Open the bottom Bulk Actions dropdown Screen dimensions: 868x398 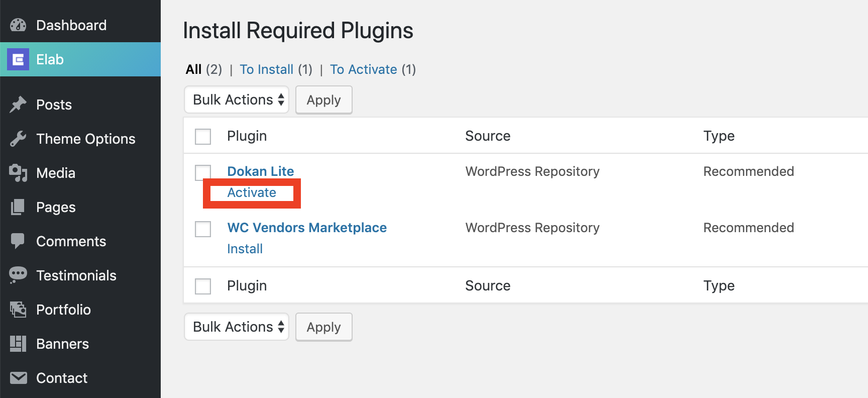point(237,327)
